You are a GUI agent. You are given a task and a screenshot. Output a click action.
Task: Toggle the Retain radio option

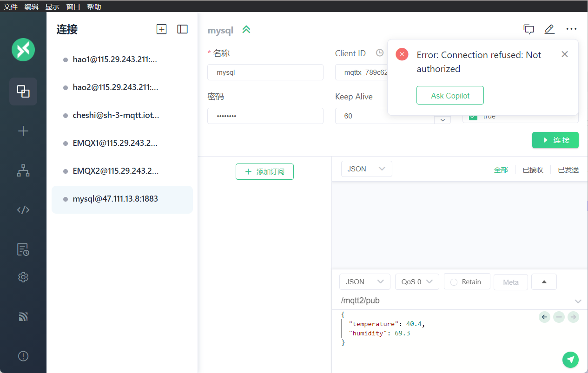(467, 282)
